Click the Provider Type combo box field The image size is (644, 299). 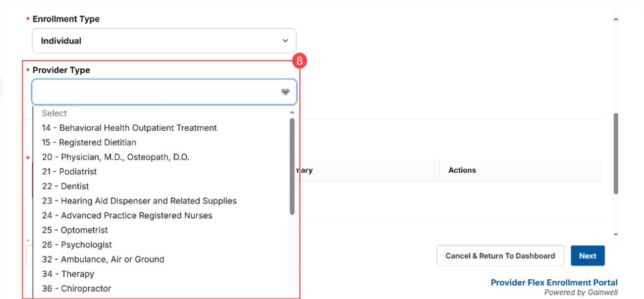(164, 92)
